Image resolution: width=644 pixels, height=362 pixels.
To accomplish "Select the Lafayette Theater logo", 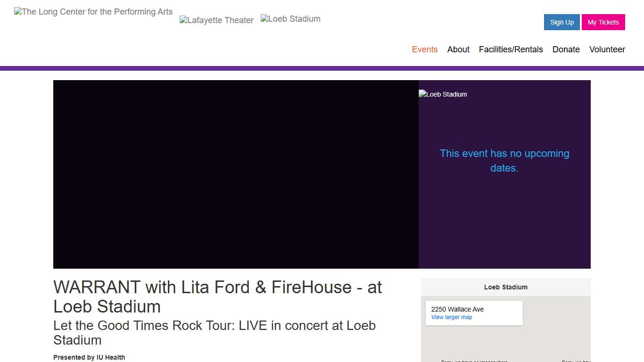I will tap(216, 20).
